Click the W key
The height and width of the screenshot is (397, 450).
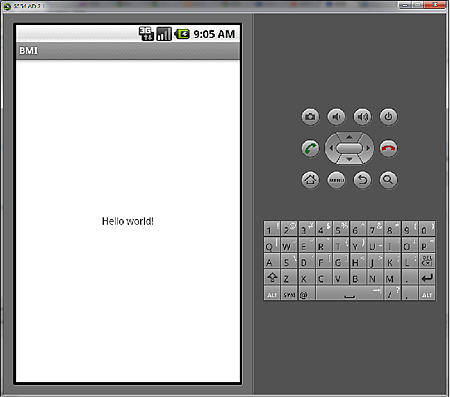click(289, 245)
